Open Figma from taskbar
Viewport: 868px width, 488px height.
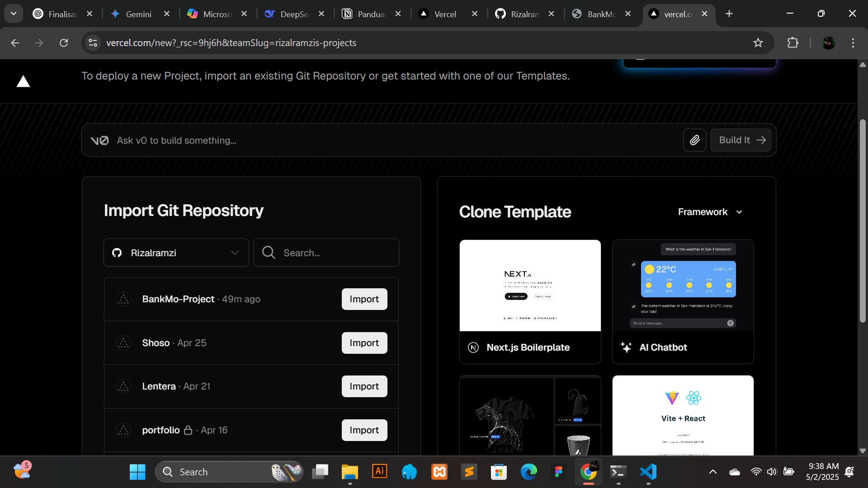[559, 472]
